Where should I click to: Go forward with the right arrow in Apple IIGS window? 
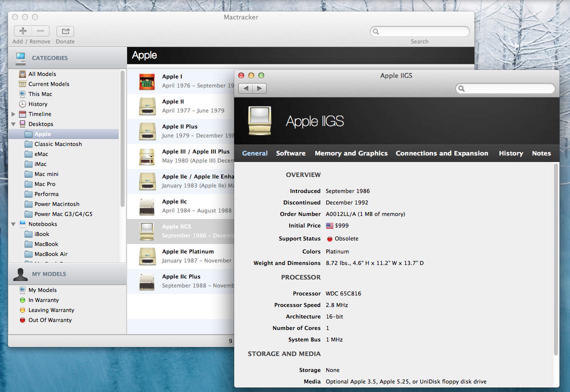pos(259,88)
